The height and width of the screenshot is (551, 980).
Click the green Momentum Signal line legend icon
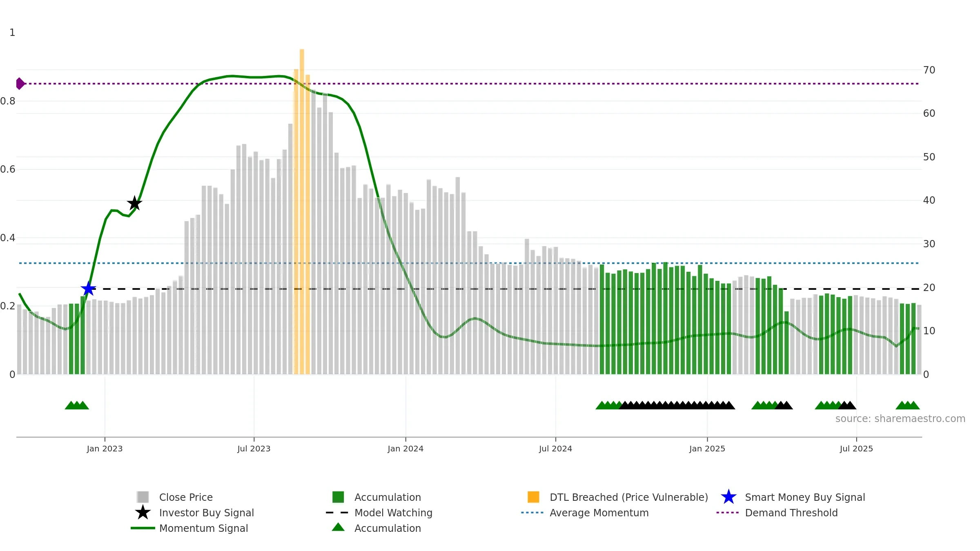[x=143, y=528]
